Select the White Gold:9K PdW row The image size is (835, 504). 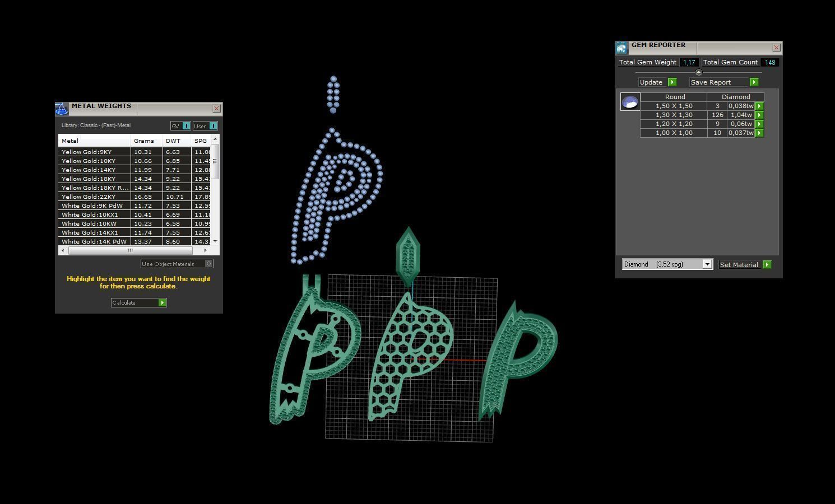tap(134, 206)
